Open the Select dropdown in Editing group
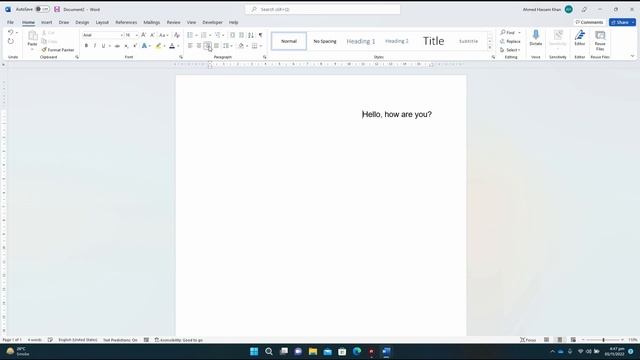 pos(510,50)
